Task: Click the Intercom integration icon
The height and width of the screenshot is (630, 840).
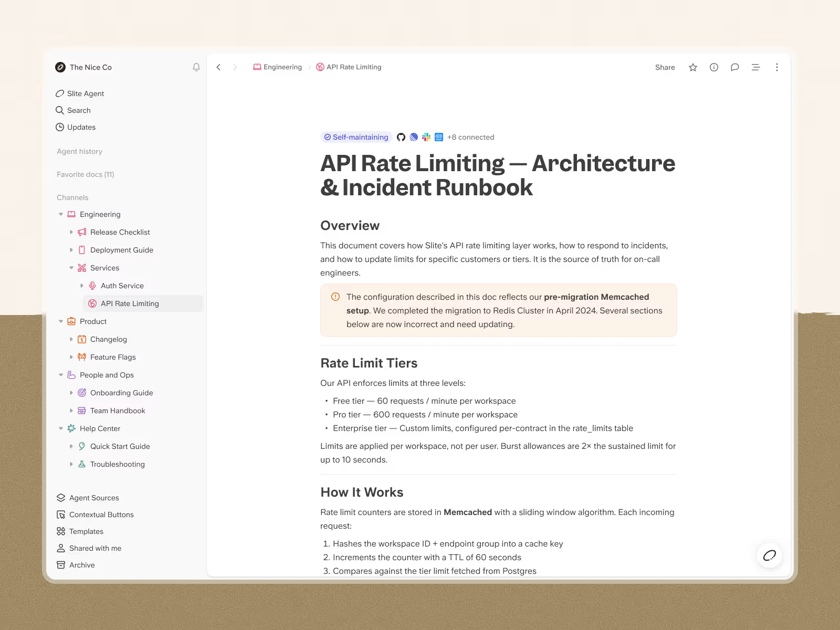Action: (x=439, y=137)
